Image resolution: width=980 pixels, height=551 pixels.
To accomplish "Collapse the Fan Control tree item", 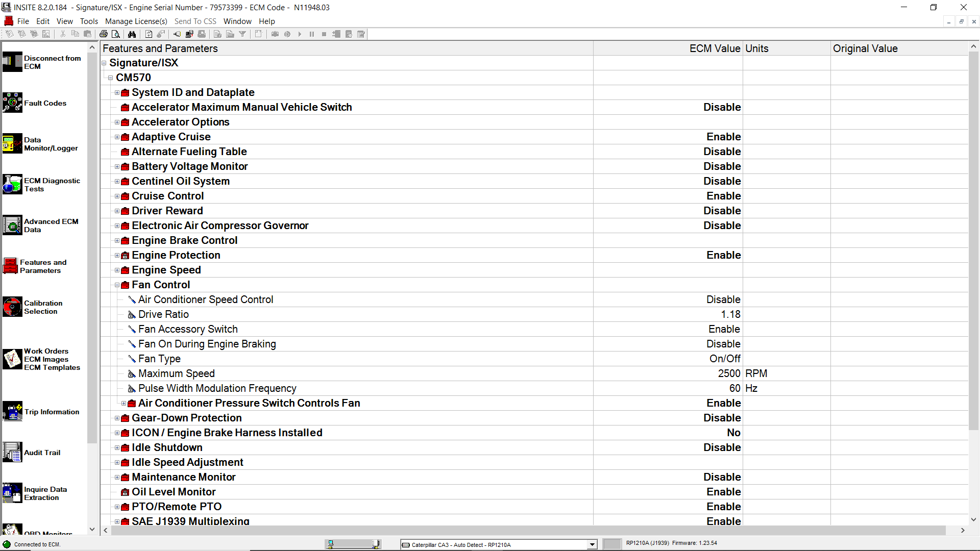I will pyautogui.click(x=117, y=285).
